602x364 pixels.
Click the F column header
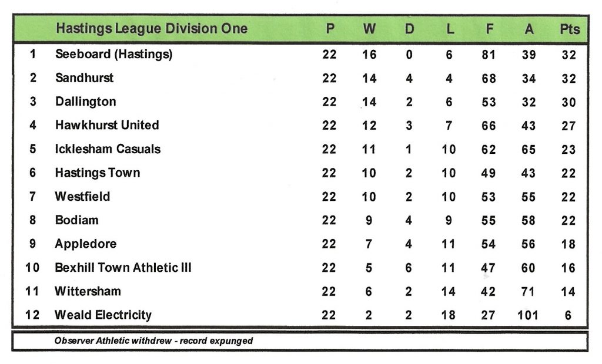[x=489, y=29]
